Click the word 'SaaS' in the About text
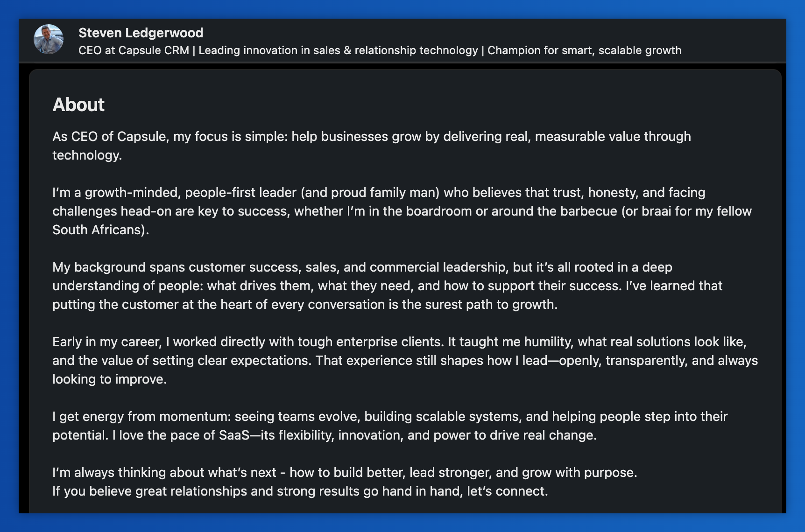The height and width of the screenshot is (532, 805). click(x=234, y=435)
